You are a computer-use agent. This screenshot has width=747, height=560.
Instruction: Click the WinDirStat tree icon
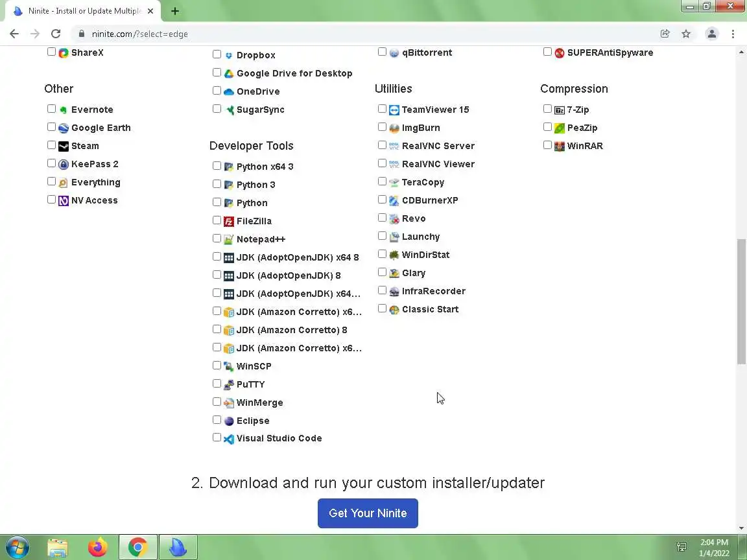pyautogui.click(x=394, y=255)
